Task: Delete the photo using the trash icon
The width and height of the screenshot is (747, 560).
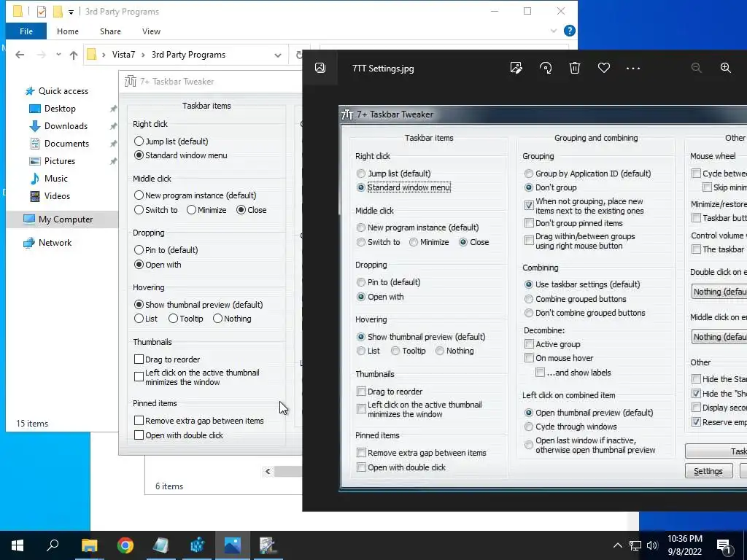Action: (575, 68)
